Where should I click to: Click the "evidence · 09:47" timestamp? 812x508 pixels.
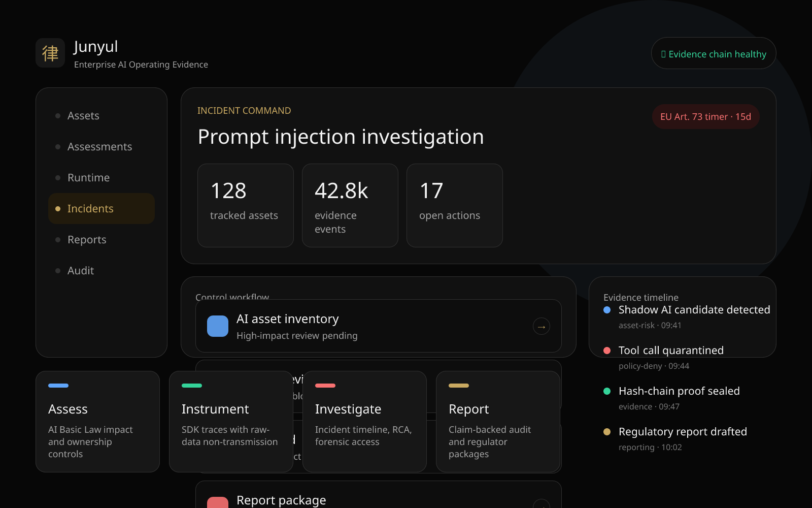(x=649, y=406)
